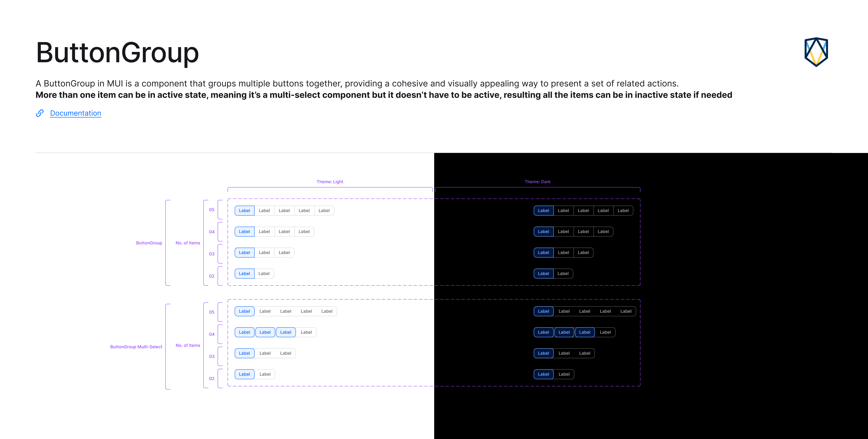Toggle active Label in dark three-item Multi-Select

[x=543, y=353]
